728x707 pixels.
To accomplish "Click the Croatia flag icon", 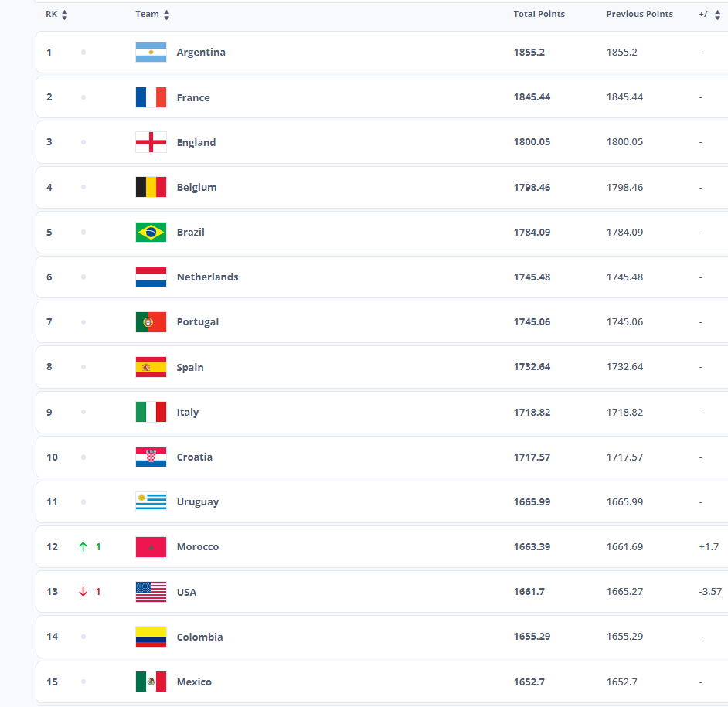I will click(x=151, y=457).
